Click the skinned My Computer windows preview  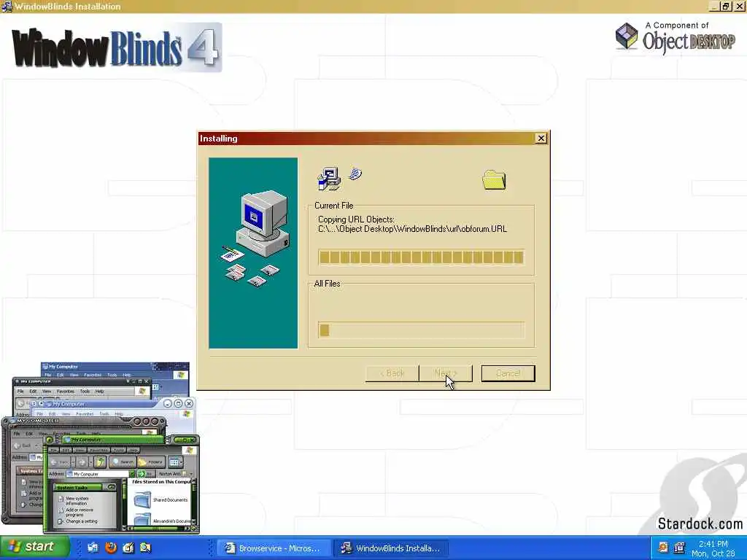[x=101, y=448]
